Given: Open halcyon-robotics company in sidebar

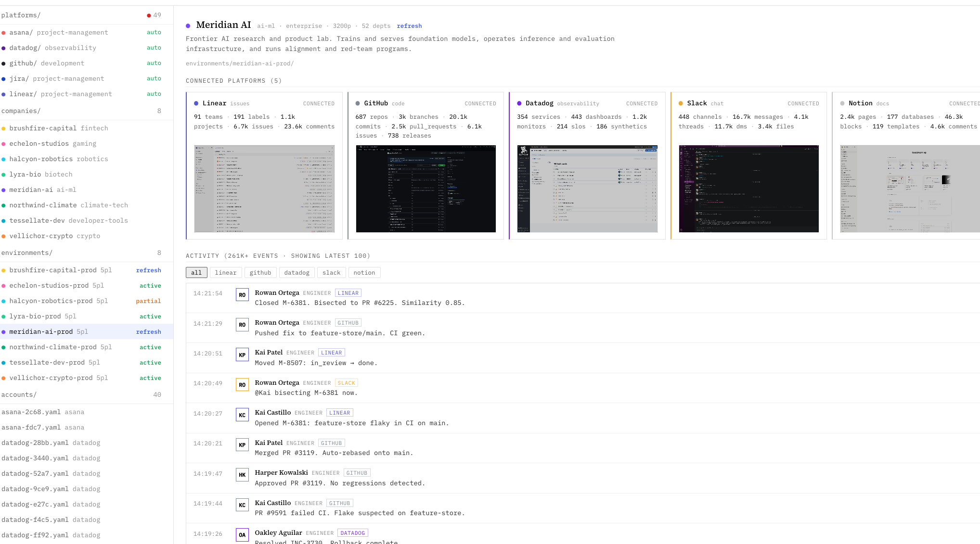Looking at the screenshot, I should pos(41,159).
